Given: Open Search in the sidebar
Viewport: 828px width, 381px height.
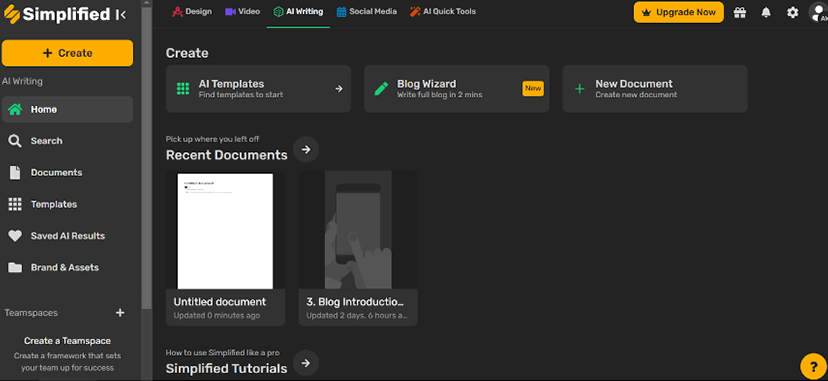Looking at the screenshot, I should [68, 141].
